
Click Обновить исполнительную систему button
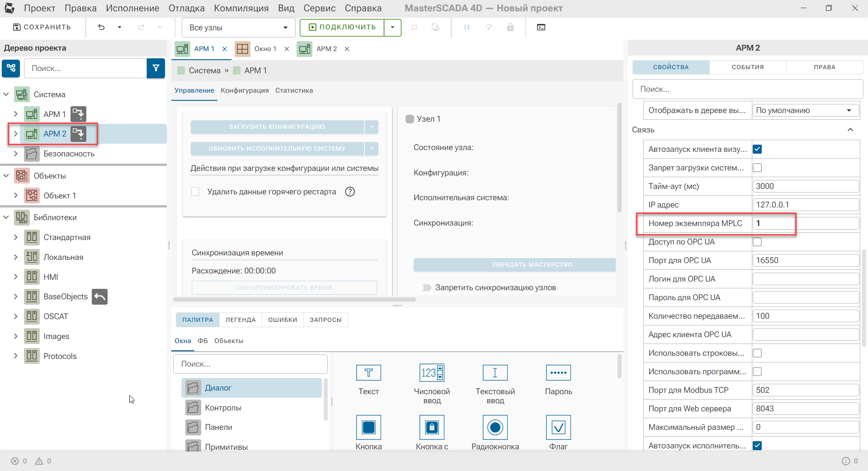click(277, 149)
